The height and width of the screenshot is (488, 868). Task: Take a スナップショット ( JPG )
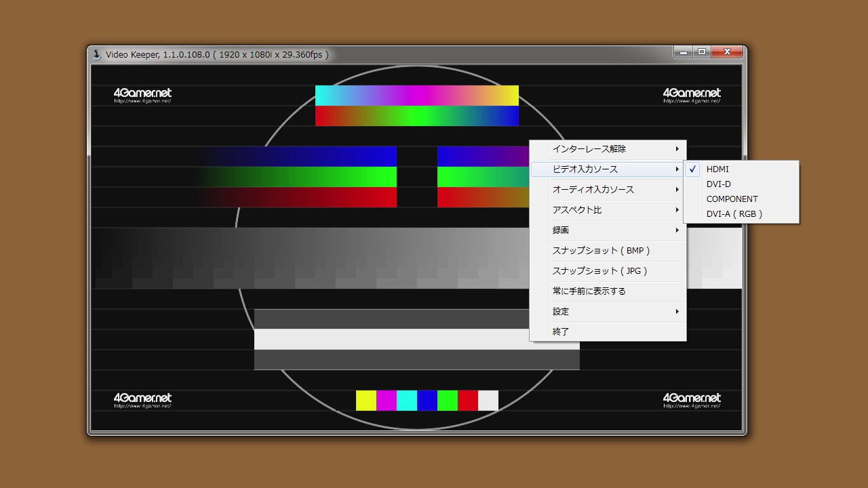[599, 271]
